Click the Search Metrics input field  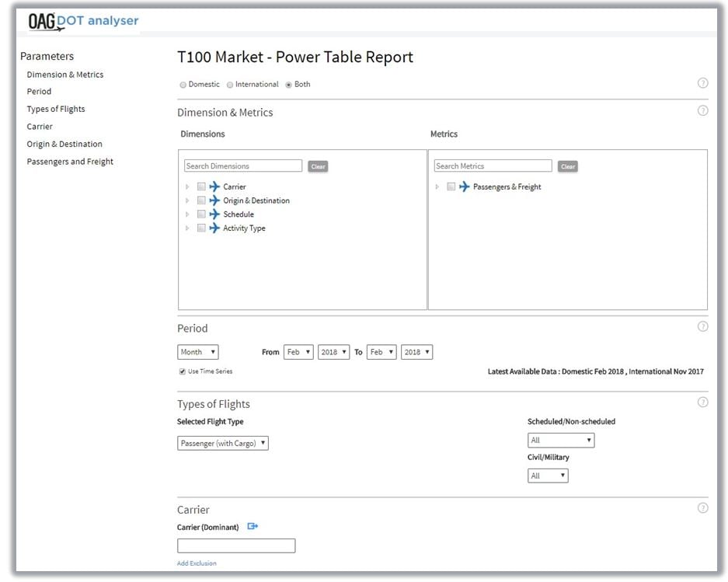coord(493,166)
